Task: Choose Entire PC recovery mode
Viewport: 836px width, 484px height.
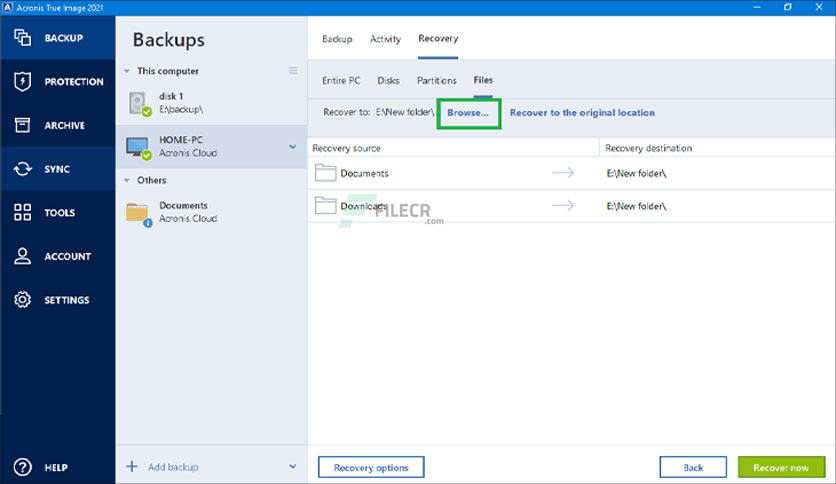Action: click(x=341, y=80)
